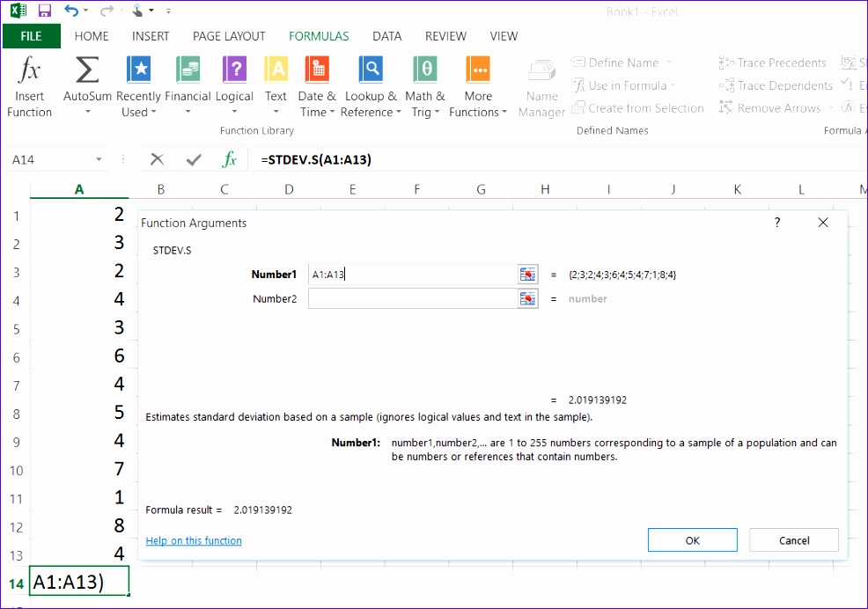This screenshot has width=868, height=609.
Task: Open the Insert Function dialog
Action: (x=29, y=84)
